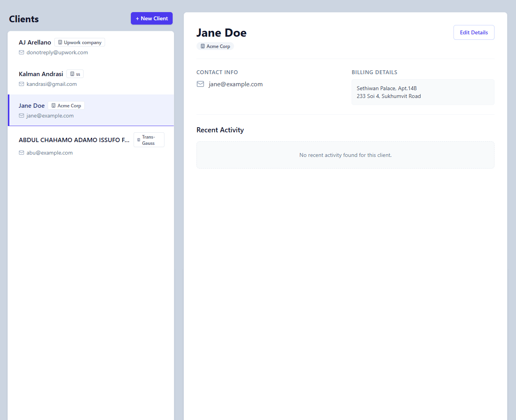516x420 pixels.
Task: Select AJ Arellano in the client list
Action: coord(91,47)
